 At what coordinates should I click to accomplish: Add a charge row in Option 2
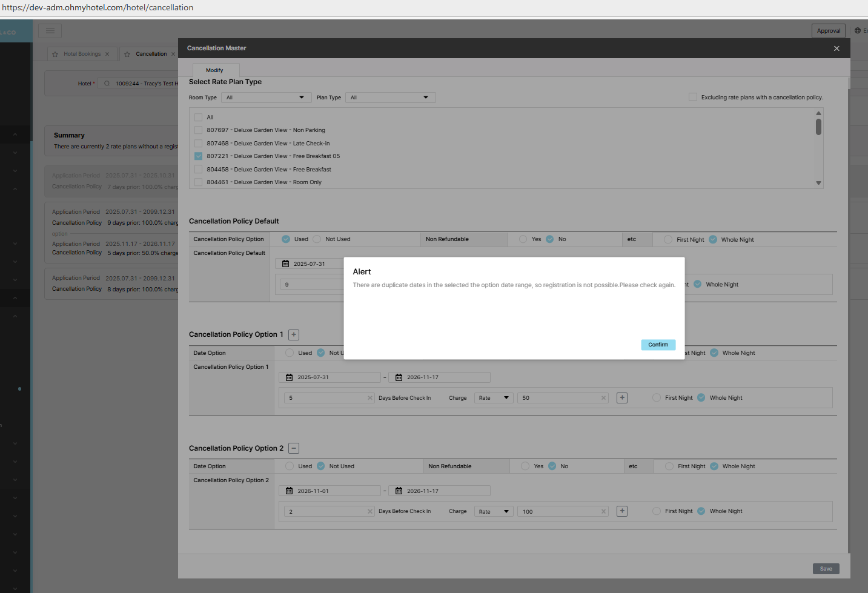point(622,511)
